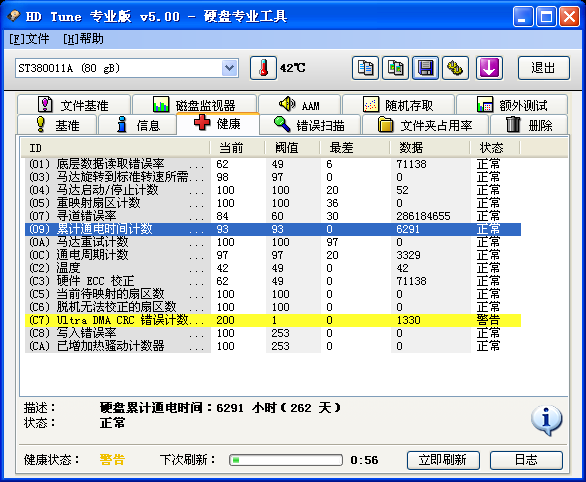This screenshot has height=482, width=586.
Task: Click the next-refresh progress bar
Action: point(286,460)
